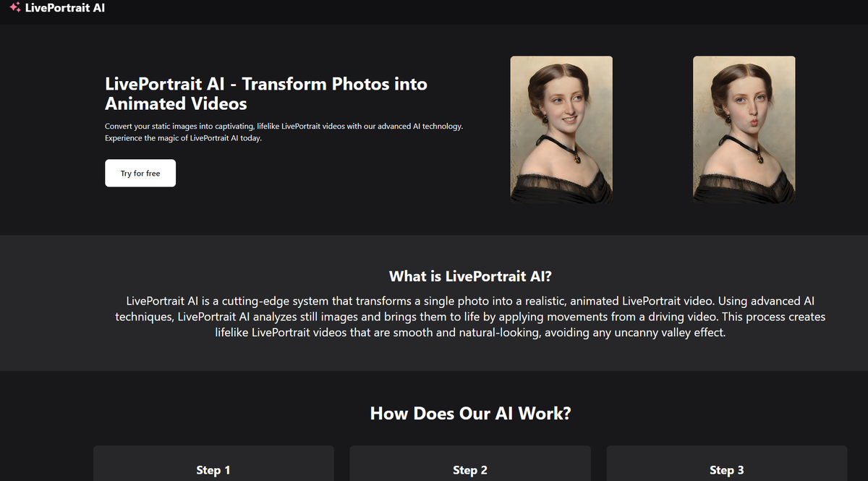Image resolution: width=868 pixels, height=481 pixels.
Task: Click the "What is LivePortrait AI?" heading
Action: click(470, 276)
